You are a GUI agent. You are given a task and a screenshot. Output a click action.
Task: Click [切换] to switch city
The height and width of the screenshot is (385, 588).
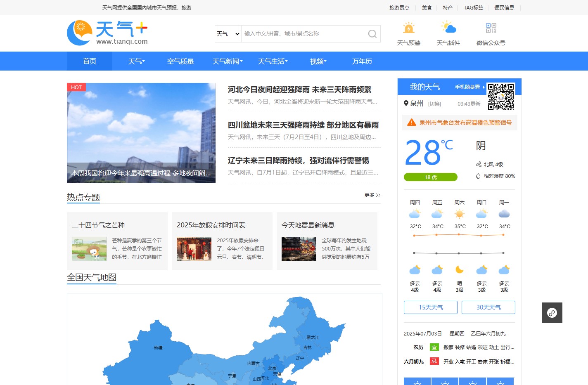[x=434, y=104]
